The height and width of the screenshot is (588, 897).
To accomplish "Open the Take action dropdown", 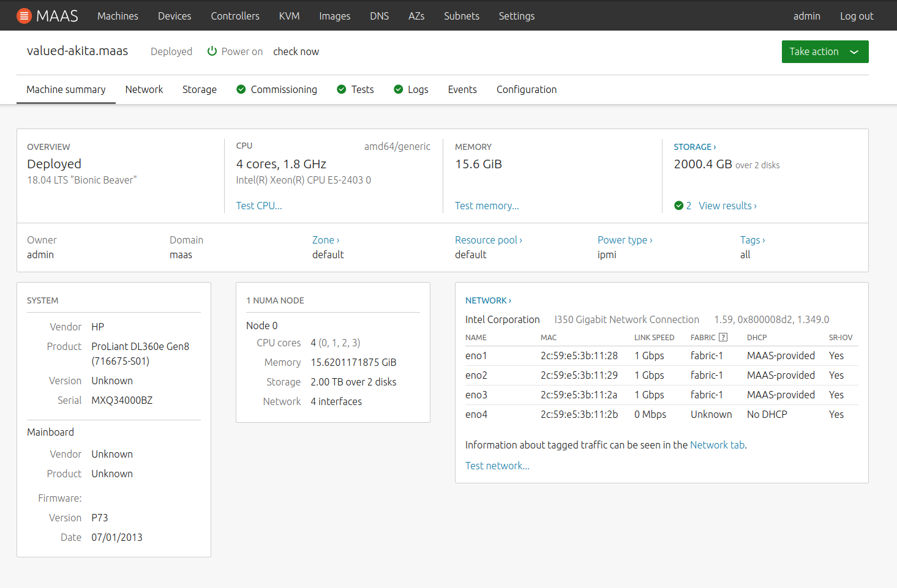I will coord(825,52).
